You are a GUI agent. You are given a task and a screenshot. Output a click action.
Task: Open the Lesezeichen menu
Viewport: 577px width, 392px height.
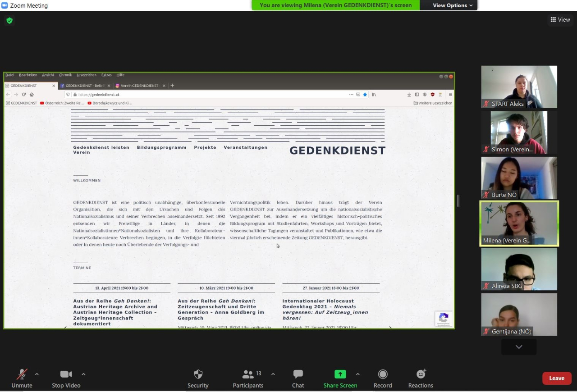click(x=87, y=75)
